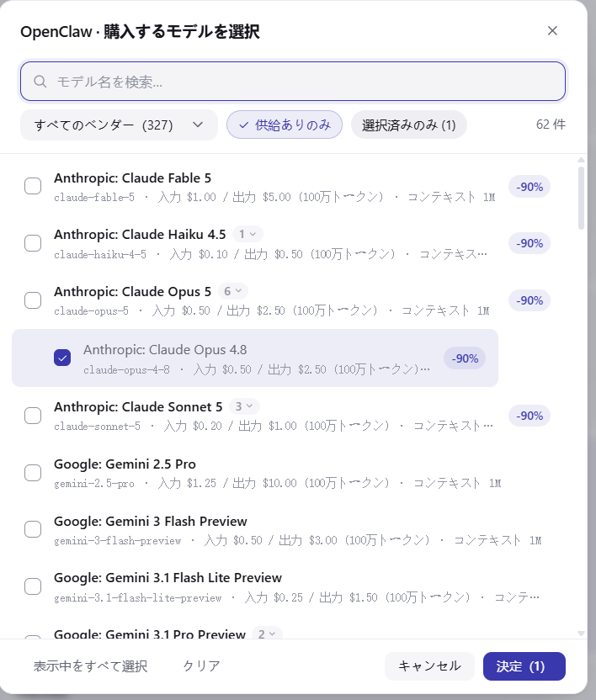
Task: Confirm selection with 決定 (1)
Action: (x=524, y=666)
